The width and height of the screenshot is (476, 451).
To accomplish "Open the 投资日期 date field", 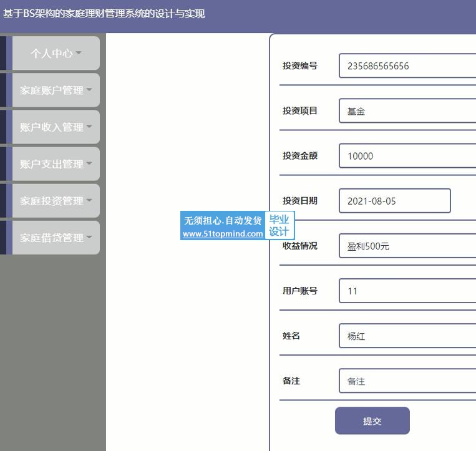I will click(395, 201).
